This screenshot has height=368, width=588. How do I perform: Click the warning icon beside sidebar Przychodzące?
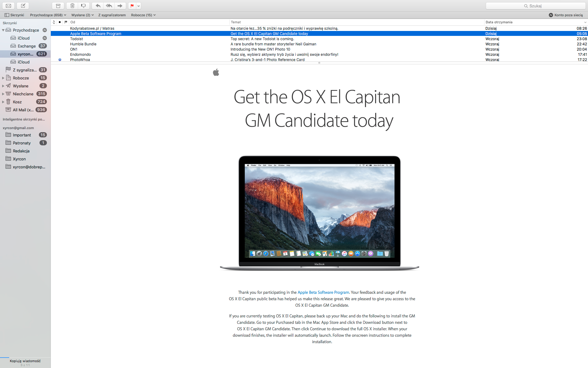pyautogui.click(x=45, y=30)
